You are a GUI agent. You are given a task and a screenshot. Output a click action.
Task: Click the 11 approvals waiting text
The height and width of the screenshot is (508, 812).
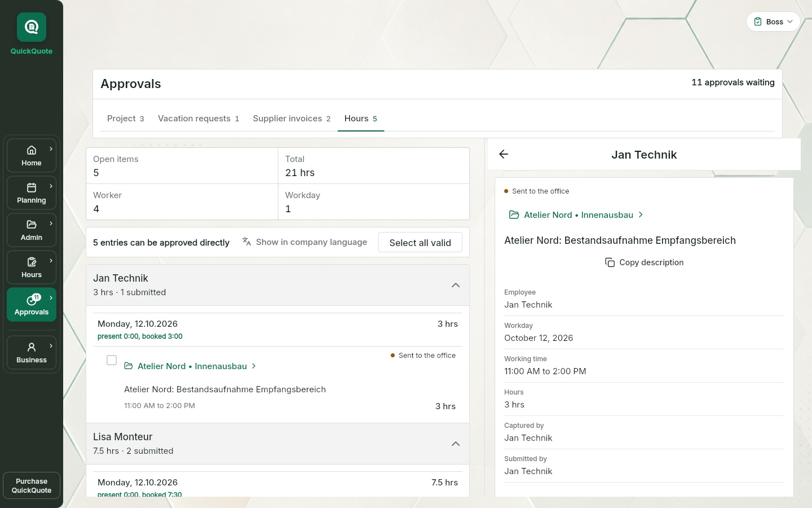pos(733,82)
